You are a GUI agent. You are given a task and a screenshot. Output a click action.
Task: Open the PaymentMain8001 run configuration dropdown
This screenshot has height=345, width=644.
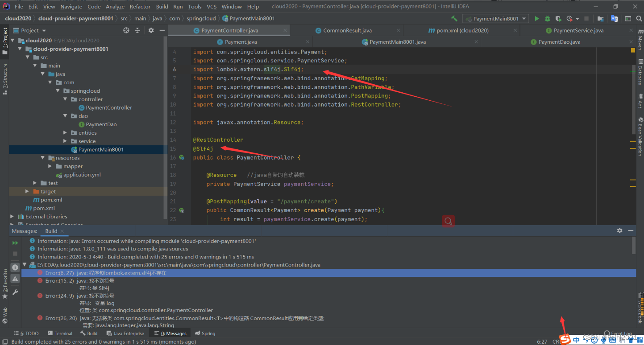(x=495, y=19)
